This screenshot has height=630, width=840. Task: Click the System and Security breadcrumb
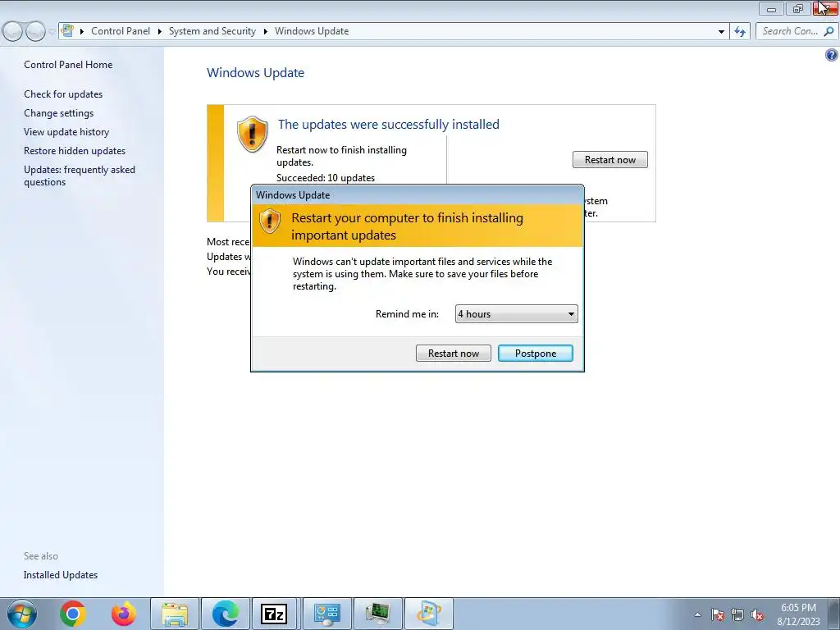pos(212,31)
